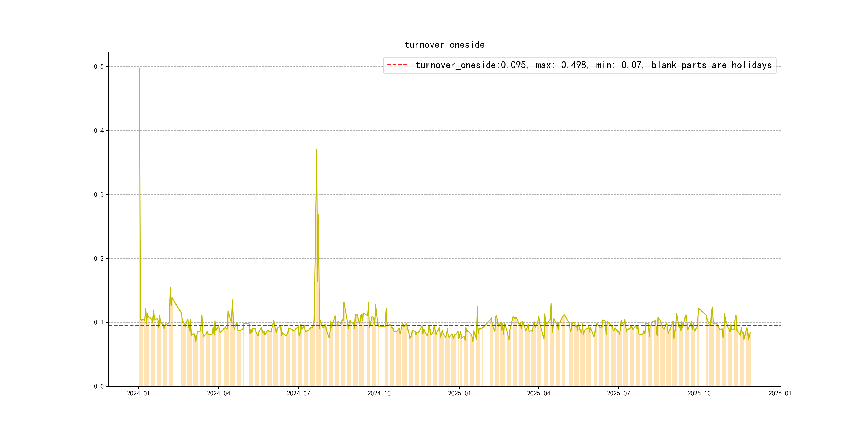Image resolution: width=868 pixels, height=434 pixels.
Task: Click the x-axis label 2025-10
Action: [699, 393]
